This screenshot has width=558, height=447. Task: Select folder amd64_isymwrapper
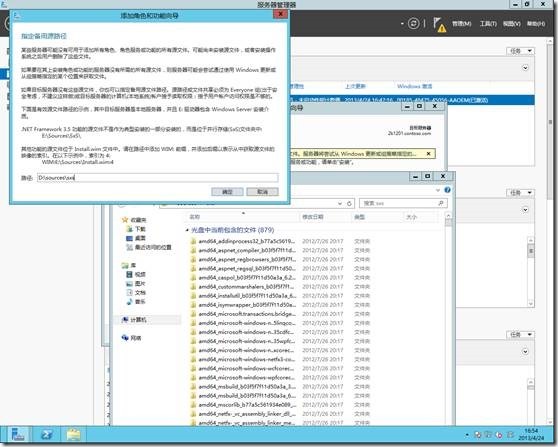tap(243, 305)
